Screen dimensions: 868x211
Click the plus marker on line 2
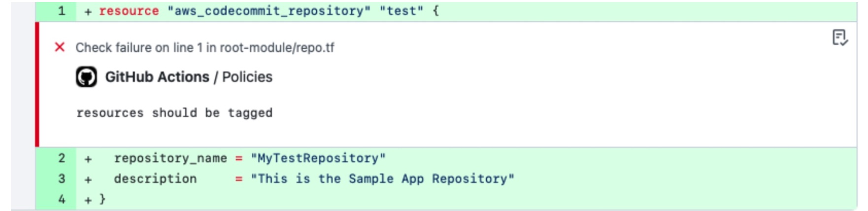pos(88,159)
